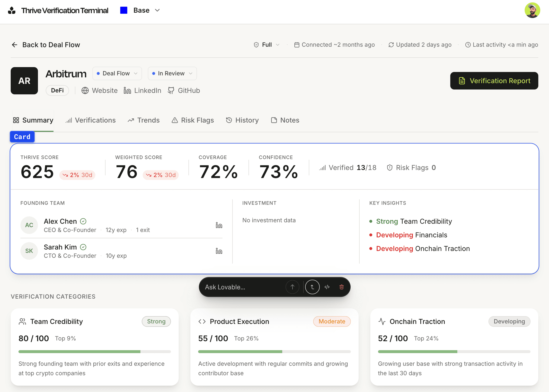Click Sarah Kim's LinkedIn icon

coord(219,251)
